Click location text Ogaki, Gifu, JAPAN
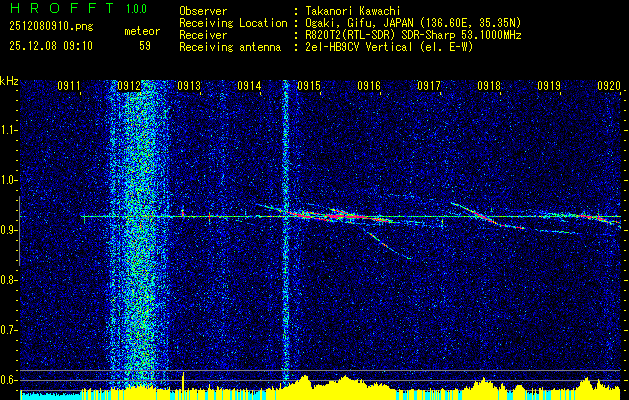Image resolution: width=629 pixels, height=400 pixels. click(359, 23)
